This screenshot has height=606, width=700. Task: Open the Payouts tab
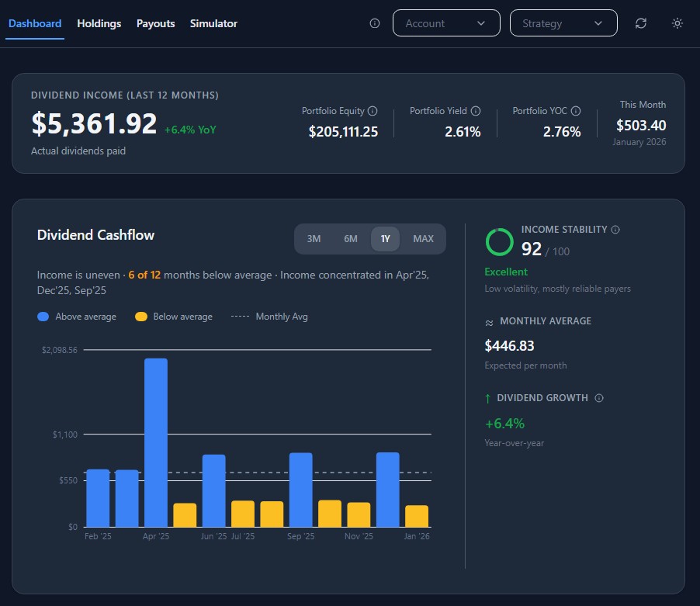[156, 23]
